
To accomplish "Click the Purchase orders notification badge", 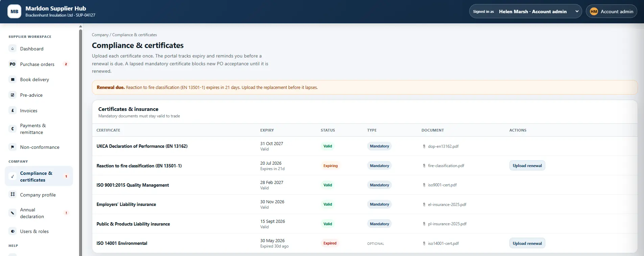I will [66, 64].
